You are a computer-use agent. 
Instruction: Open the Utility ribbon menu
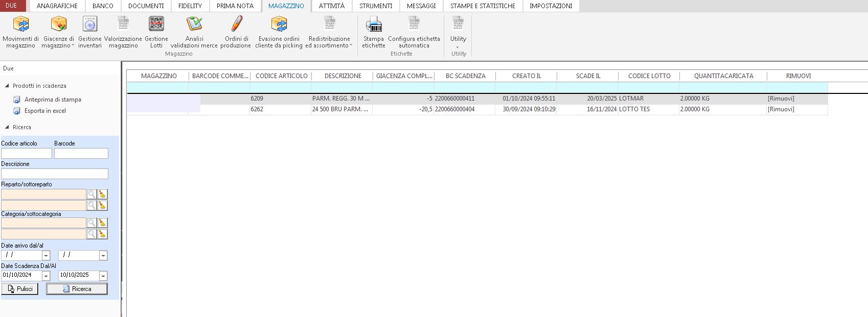point(458,32)
